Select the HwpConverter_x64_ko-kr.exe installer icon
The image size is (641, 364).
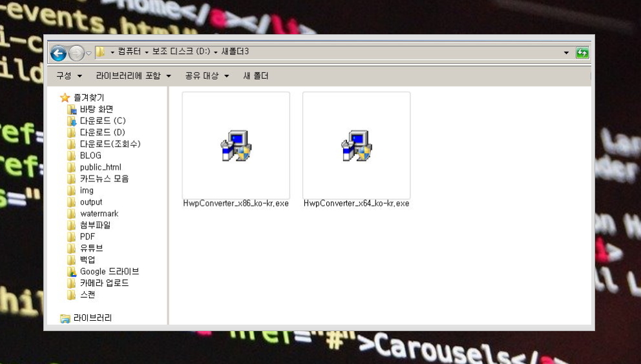357,146
